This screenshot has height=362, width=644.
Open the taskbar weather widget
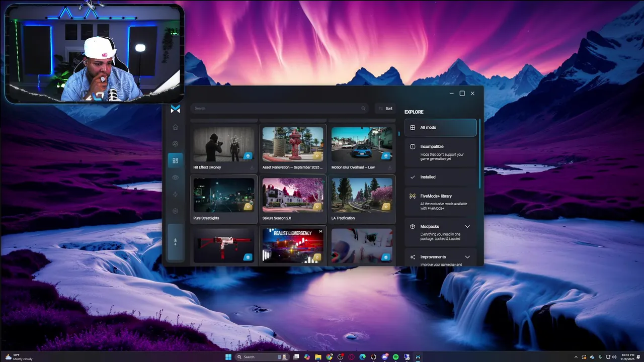coord(19,357)
